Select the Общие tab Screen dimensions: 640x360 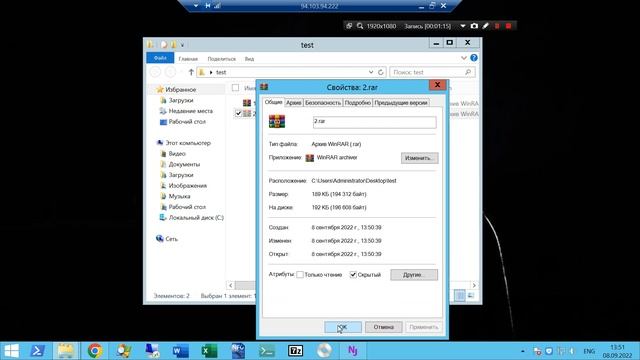(x=273, y=102)
